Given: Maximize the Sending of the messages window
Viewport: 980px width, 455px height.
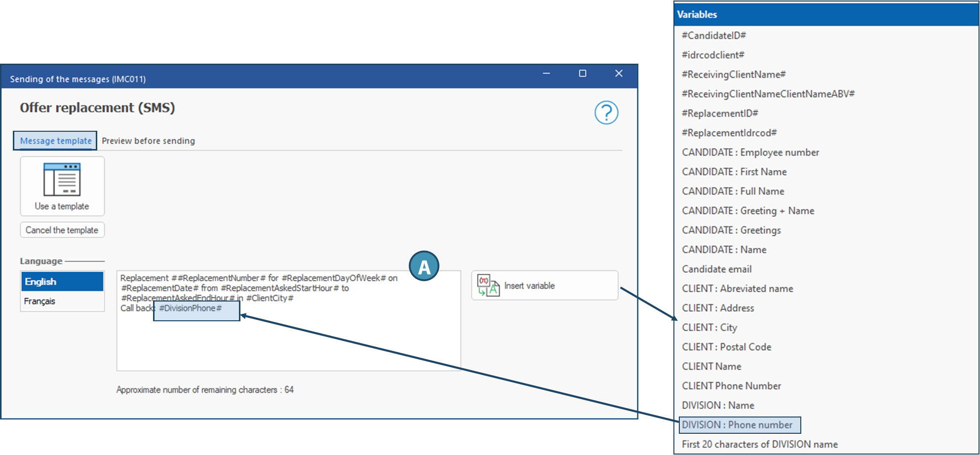Looking at the screenshot, I should (x=583, y=74).
